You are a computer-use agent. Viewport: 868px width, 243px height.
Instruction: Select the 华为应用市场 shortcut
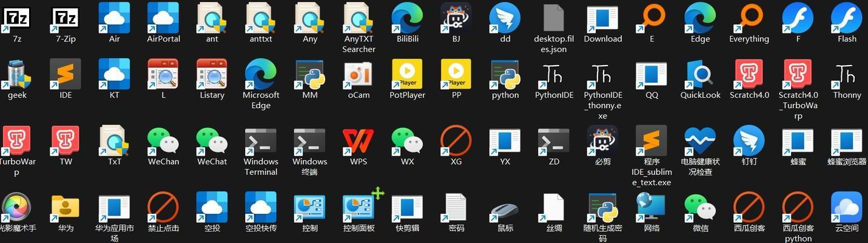[x=115, y=208]
